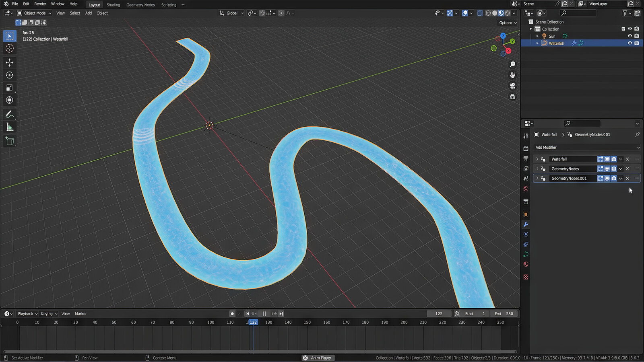The width and height of the screenshot is (644, 362).
Task: Open the Options panel in the viewport
Action: 506,23
